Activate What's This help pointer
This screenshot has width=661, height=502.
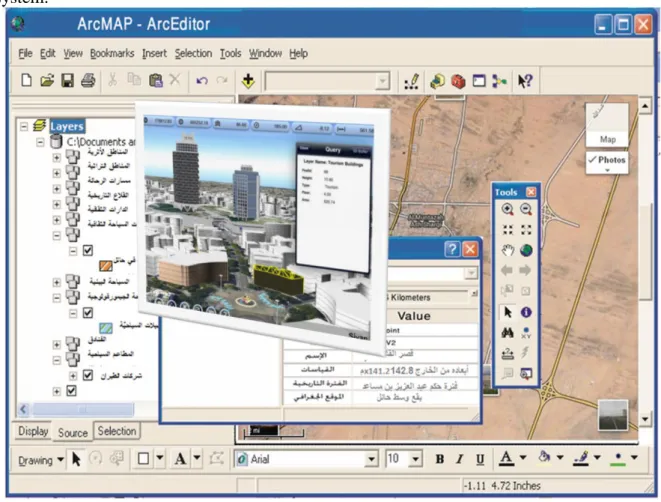point(525,81)
